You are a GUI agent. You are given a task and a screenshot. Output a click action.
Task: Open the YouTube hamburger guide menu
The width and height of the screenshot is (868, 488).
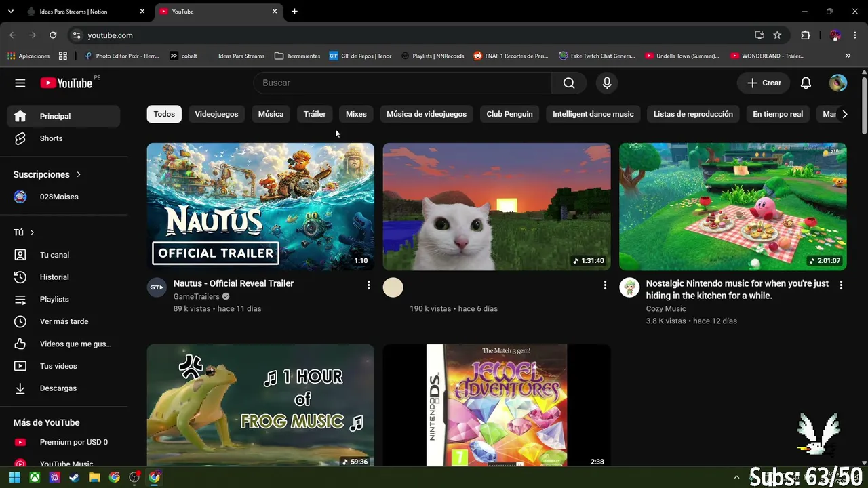coord(20,83)
